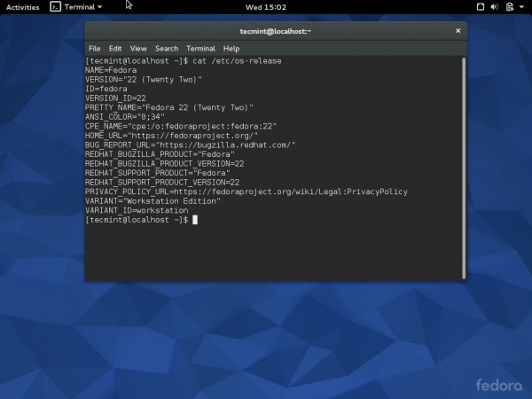This screenshot has width=532, height=399.
Task: Click the Terminal app icon in top bar
Action: tap(54, 6)
